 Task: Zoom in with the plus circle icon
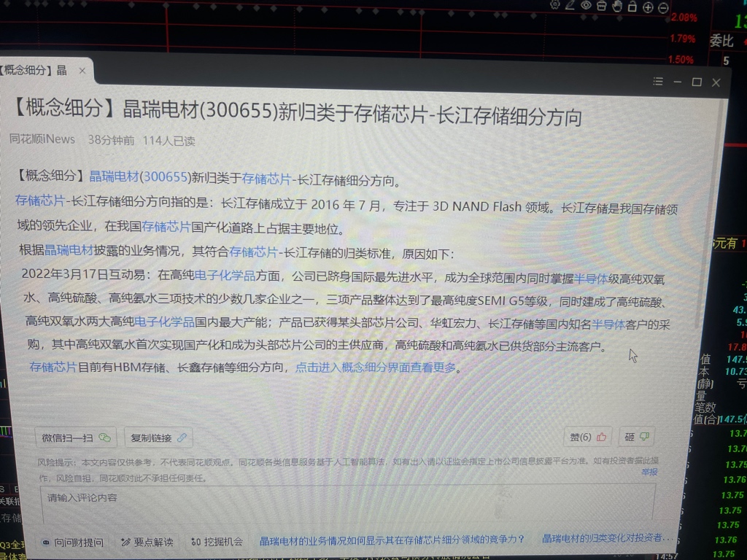click(x=648, y=7)
